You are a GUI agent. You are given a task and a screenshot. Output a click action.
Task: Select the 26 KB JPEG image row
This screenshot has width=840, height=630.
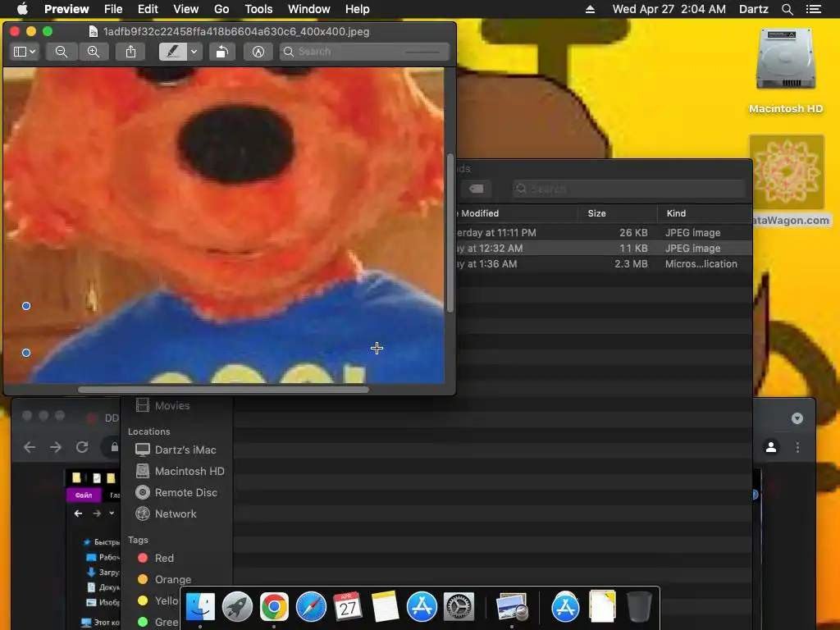click(x=605, y=232)
